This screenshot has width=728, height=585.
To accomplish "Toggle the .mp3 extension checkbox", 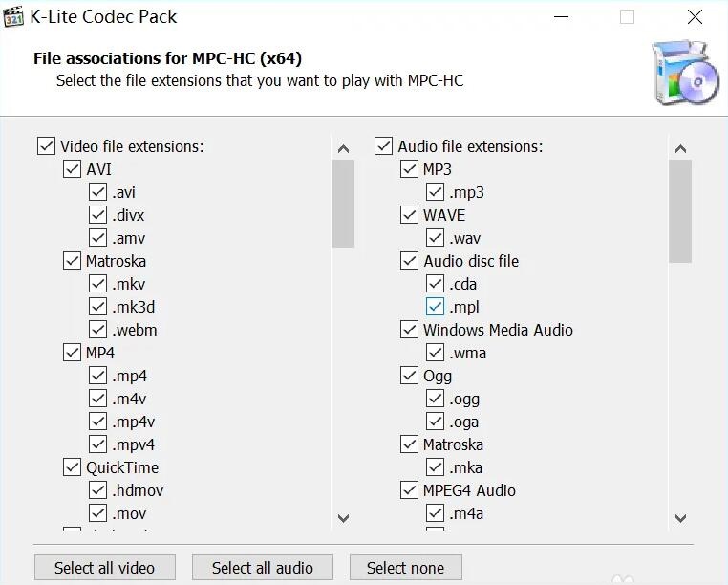I will [x=435, y=192].
